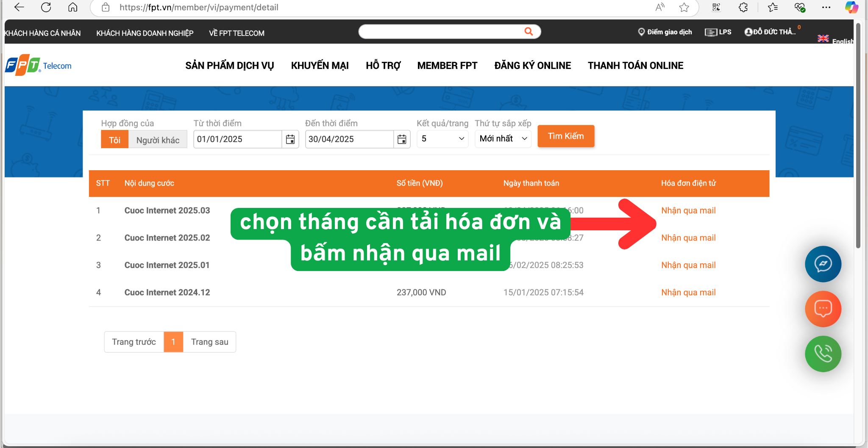The image size is (868, 448).
Task: Open the QR code generator icon
Action: click(716, 7)
